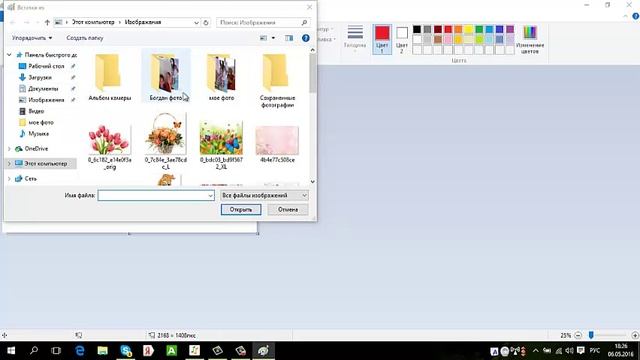Pick the orange swatch in Paint palette
The image size is (640, 360).
coord(458,29)
